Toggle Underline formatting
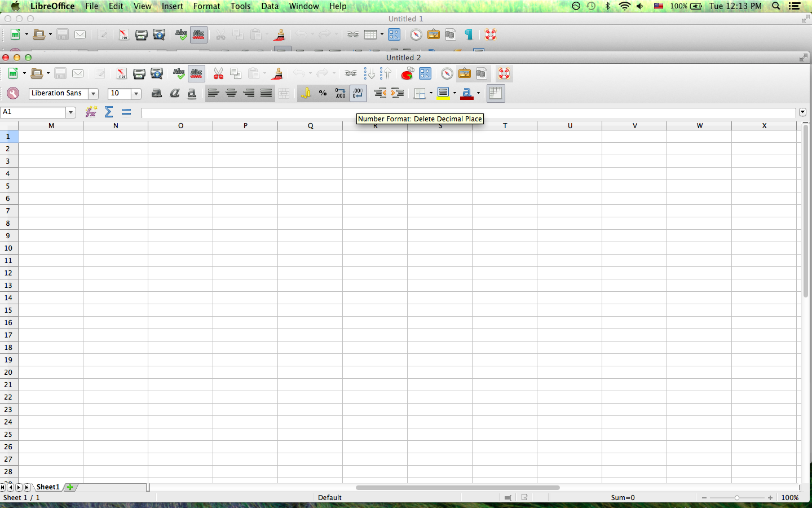The height and width of the screenshot is (508, 812). [x=192, y=94]
